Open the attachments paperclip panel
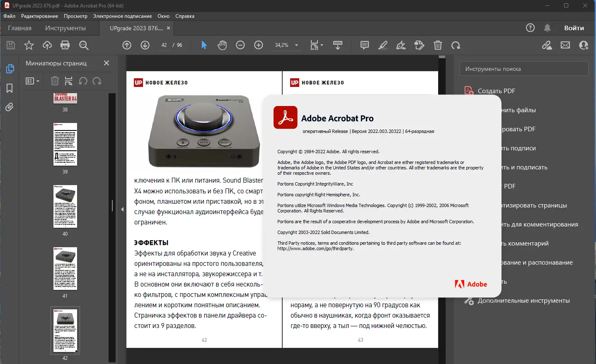This screenshot has height=364, width=596. click(x=10, y=107)
